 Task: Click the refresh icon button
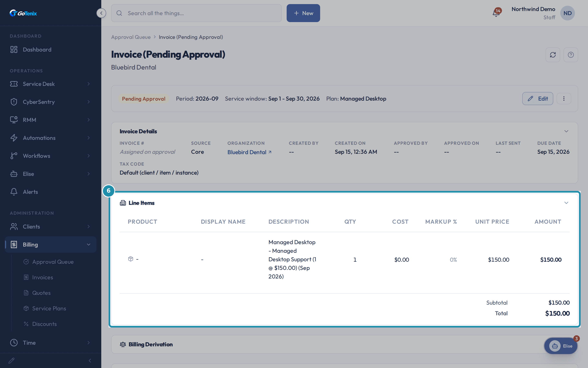553,55
